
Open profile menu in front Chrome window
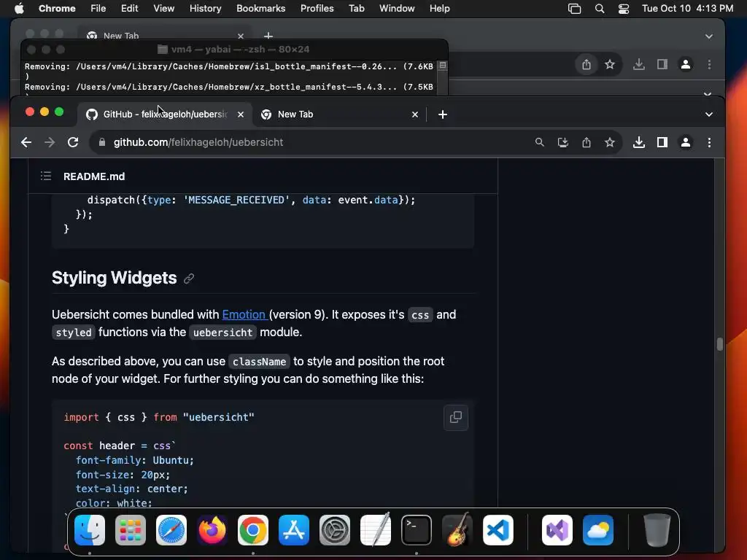tap(686, 142)
